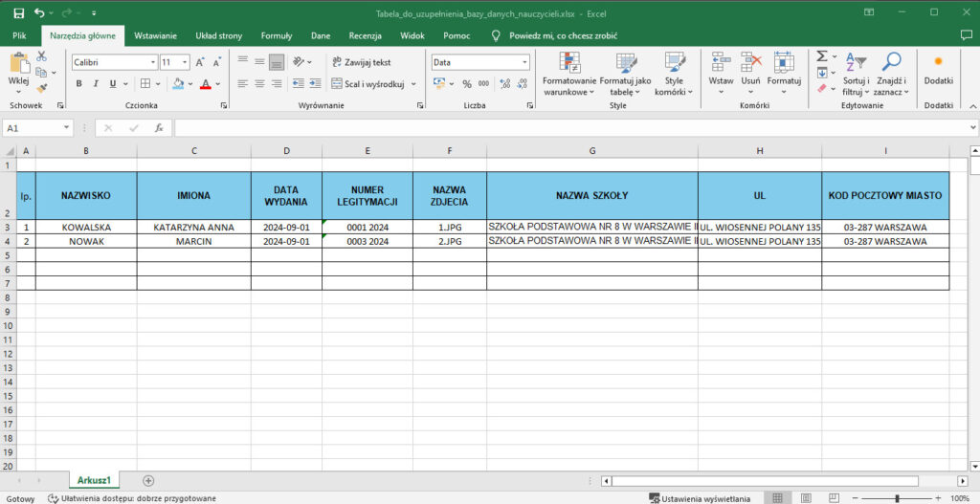The image size is (980, 504).
Task: Click the AutoSum sigma icon
Action: point(822,57)
